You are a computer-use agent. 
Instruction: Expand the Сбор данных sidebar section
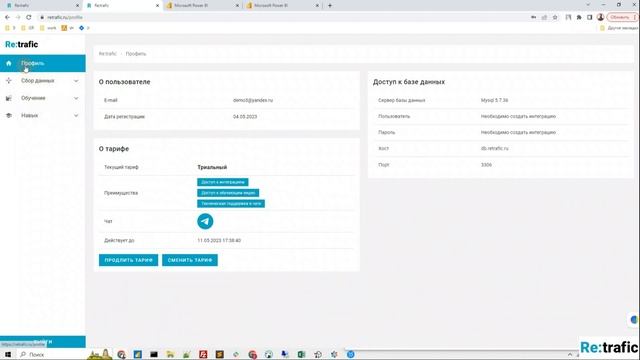click(x=76, y=81)
